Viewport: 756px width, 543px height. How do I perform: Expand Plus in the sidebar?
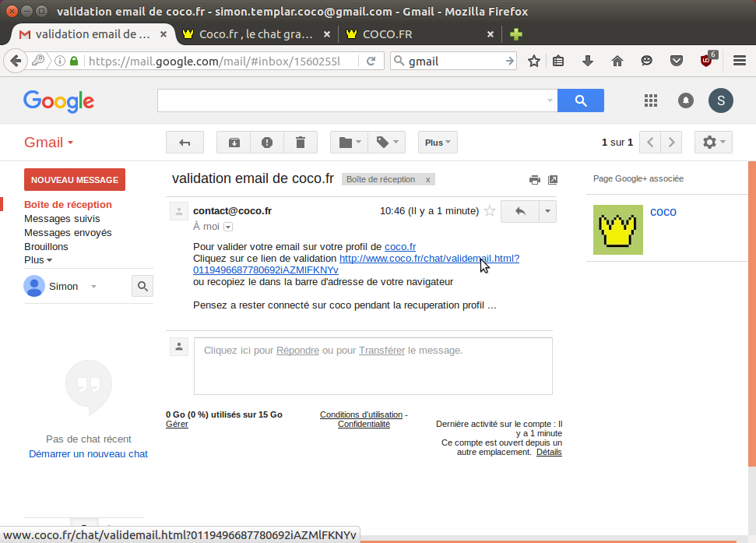coord(38,260)
